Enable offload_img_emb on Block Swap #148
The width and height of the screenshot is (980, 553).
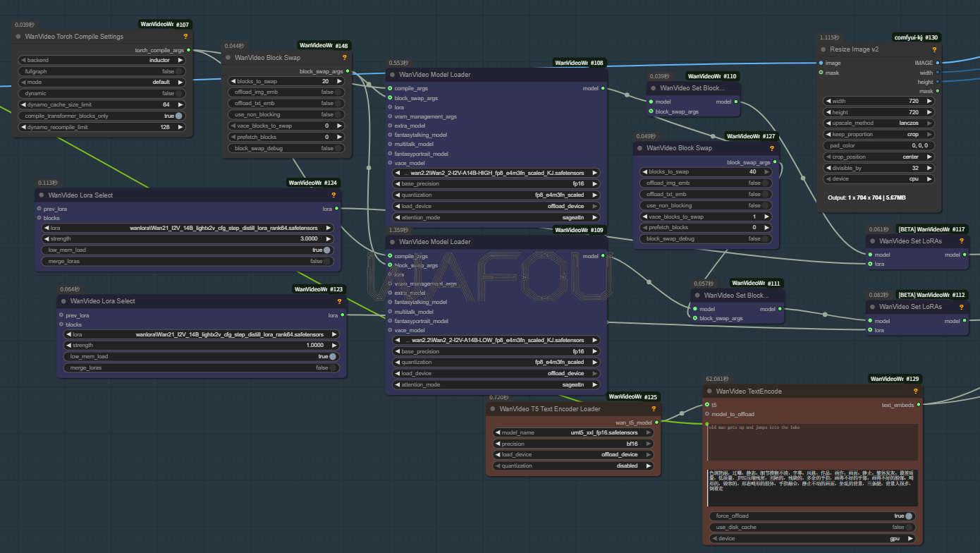pos(286,92)
